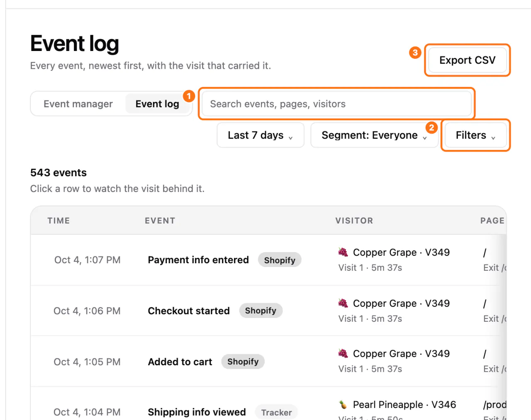Click Copper Grape · V349 in Checkout started row
This screenshot has height=420, width=531.
coord(401,303)
